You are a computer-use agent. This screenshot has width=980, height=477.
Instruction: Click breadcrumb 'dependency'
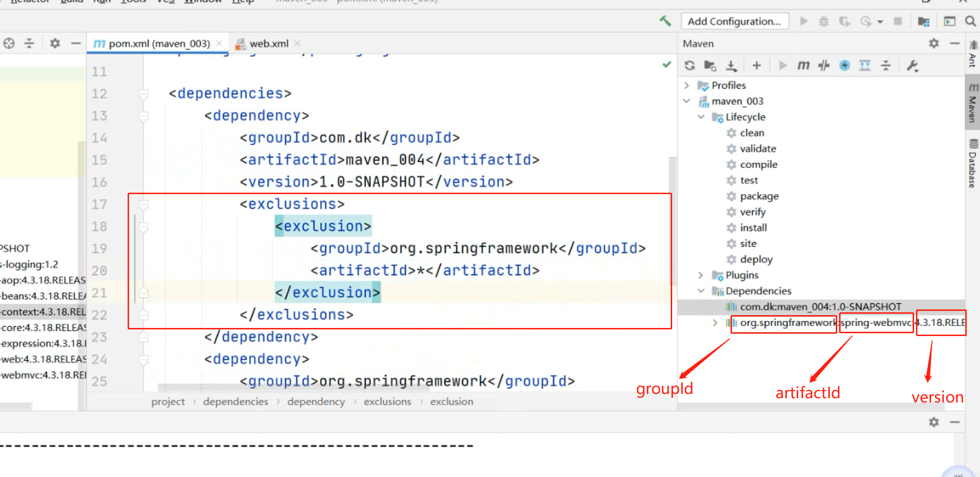316,402
